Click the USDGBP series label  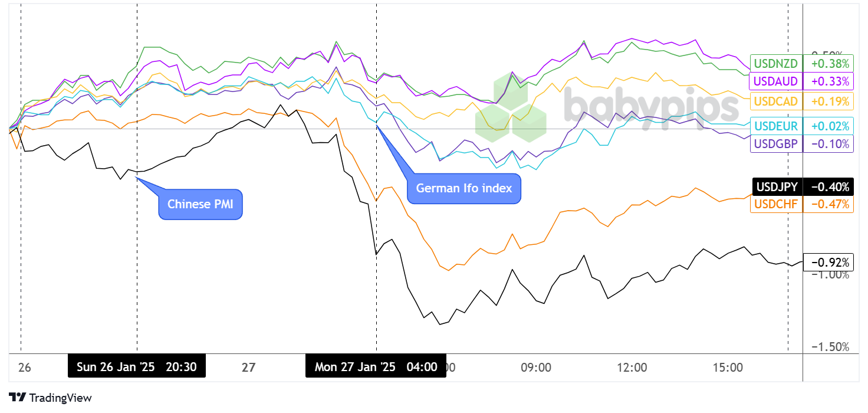tap(776, 143)
